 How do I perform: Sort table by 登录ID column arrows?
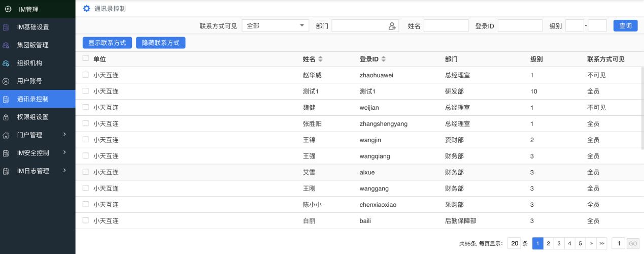coord(384,59)
